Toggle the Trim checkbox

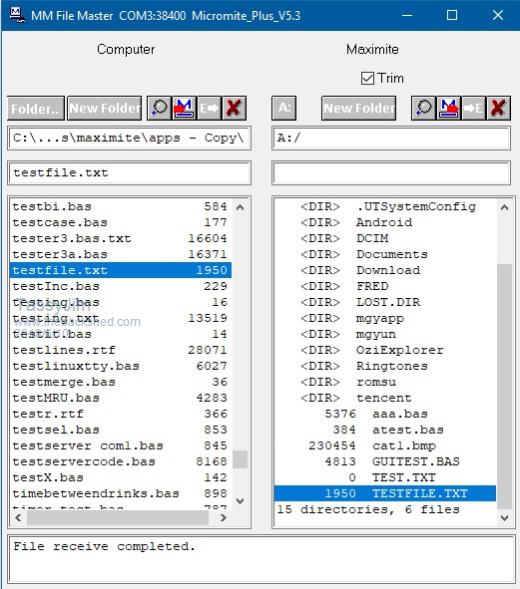[x=367, y=79]
